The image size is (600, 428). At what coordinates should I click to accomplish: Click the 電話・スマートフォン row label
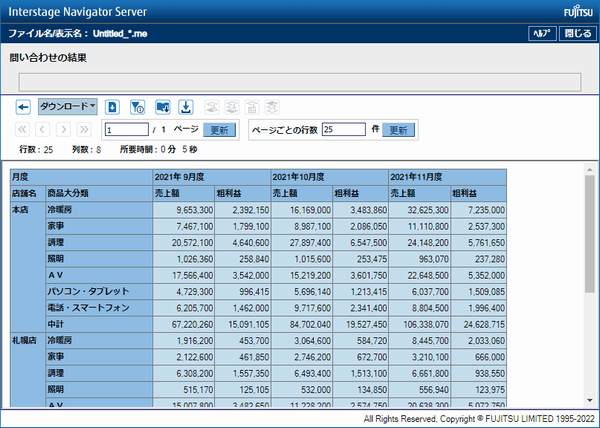(x=99, y=308)
